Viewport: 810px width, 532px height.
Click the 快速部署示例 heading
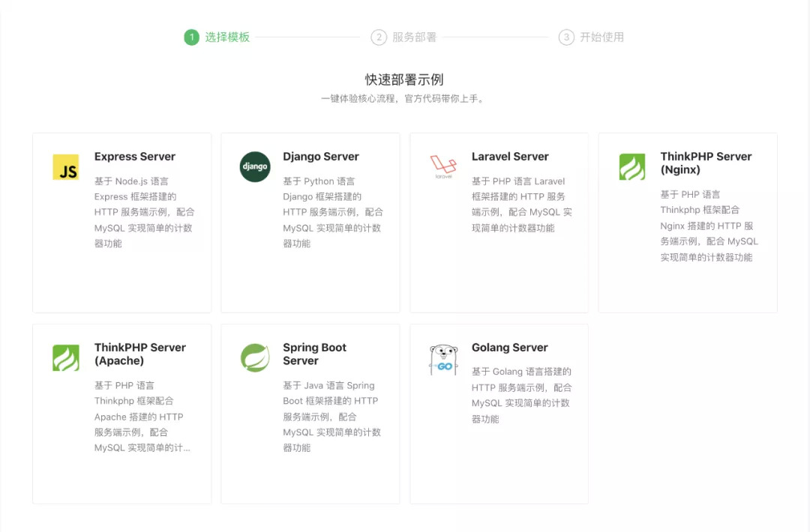tap(404, 79)
